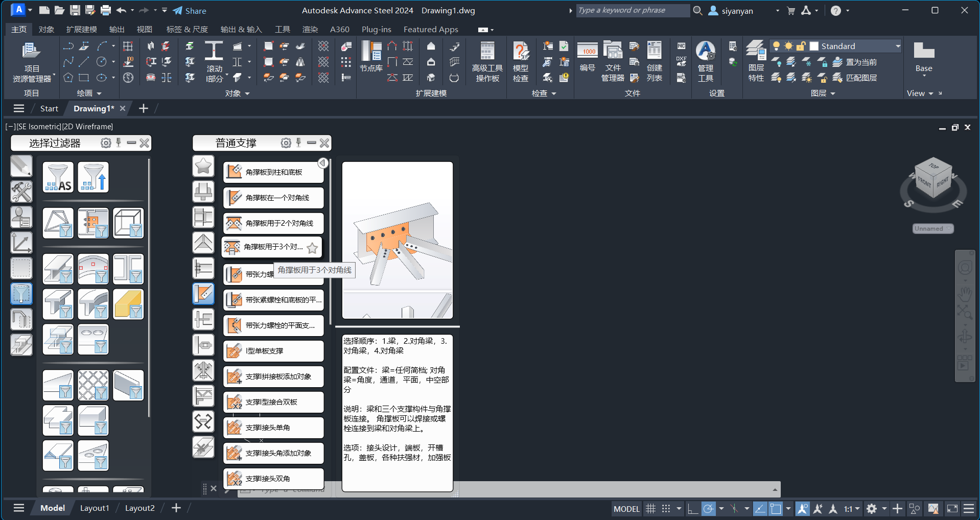
Task: Toggle polar tracking in status bar
Action: (708, 509)
